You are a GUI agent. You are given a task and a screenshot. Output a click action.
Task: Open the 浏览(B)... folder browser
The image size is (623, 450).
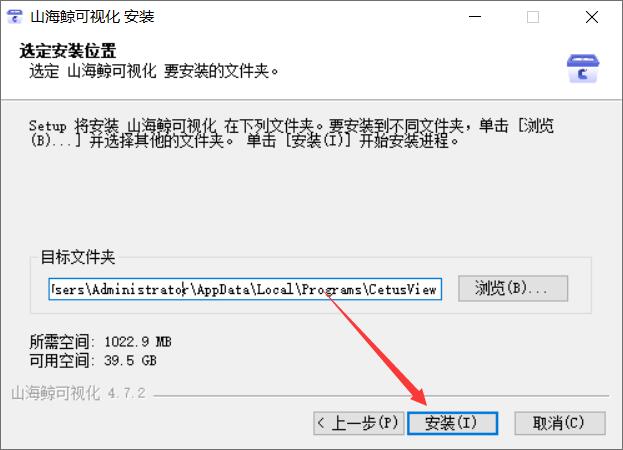pos(513,288)
